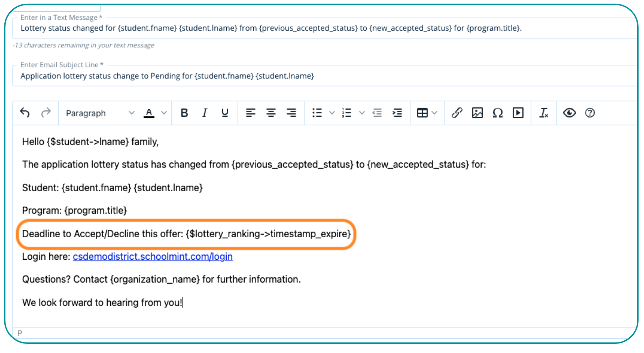Clear formatting with the Tx icon

click(x=544, y=113)
